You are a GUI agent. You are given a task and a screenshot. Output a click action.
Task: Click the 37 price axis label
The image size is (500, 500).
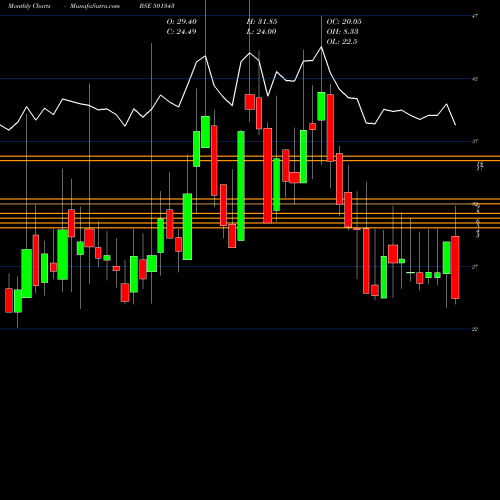click(x=475, y=141)
